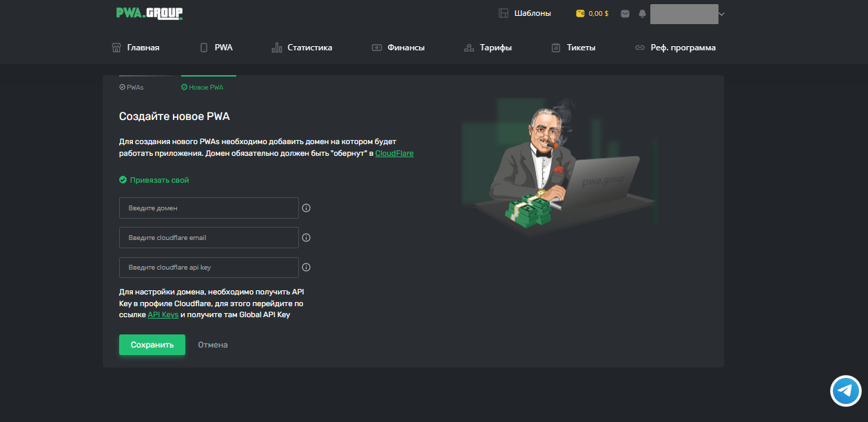Show the info icon beside the domain field
868x422 pixels.
pyautogui.click(x=307, y=208)
